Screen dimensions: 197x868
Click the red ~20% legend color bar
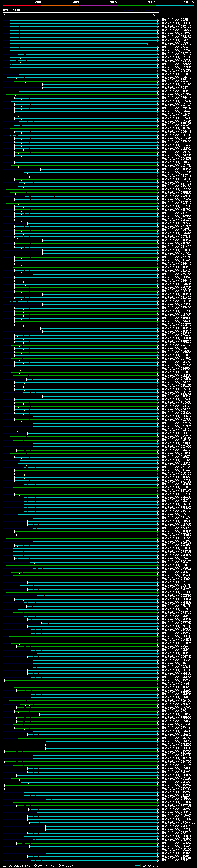pos(22,6)
